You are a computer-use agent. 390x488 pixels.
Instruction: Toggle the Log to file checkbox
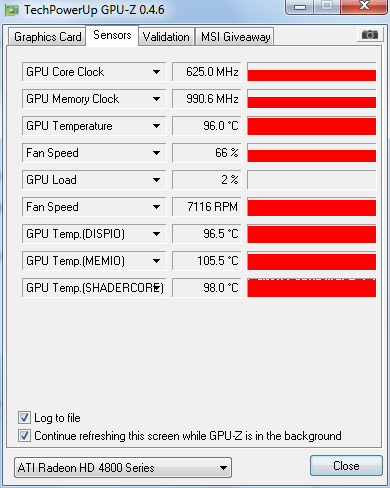24,418
